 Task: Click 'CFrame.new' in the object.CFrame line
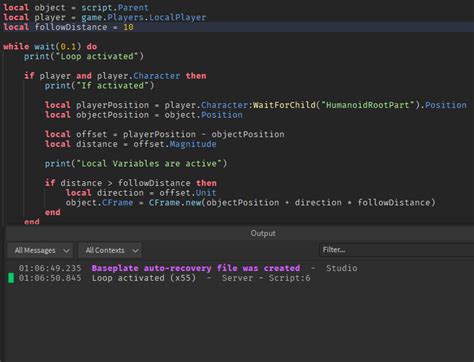(175, 202)
